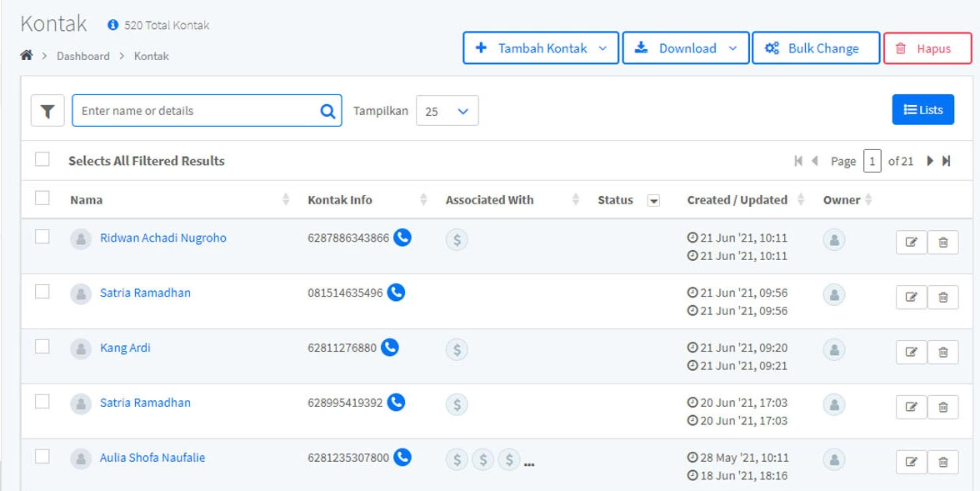Screen dimensions: 980x491
Task: Click the home icon in breadcrumb
Action: 27,56
